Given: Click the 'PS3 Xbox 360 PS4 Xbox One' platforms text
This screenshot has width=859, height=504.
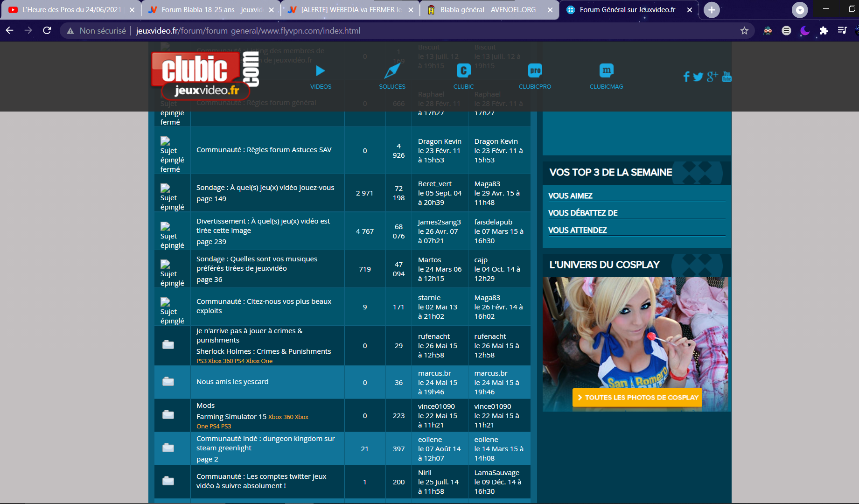Looking at the screenshot, I should (234, 361).
